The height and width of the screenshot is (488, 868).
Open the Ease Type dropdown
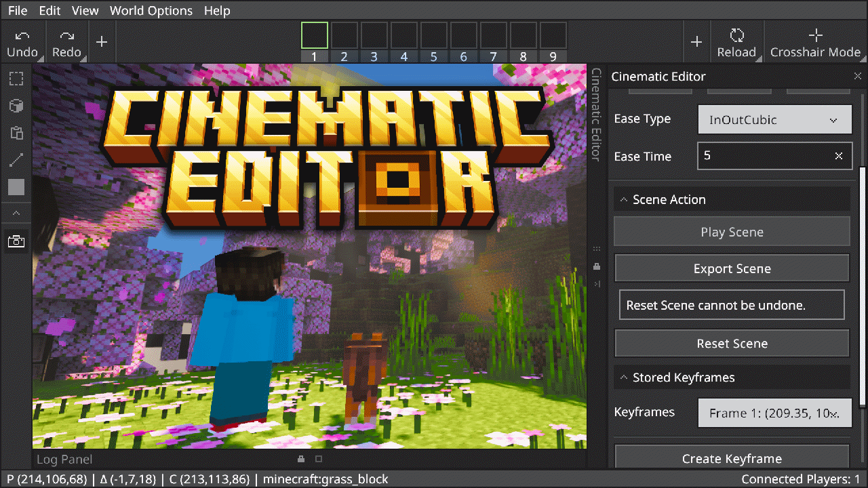click(774, 120)
